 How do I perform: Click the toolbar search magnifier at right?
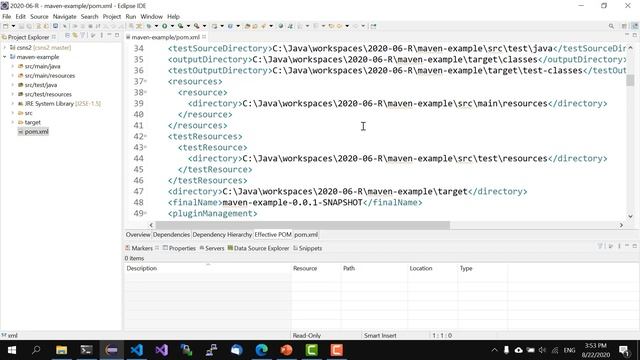(611, 26)
